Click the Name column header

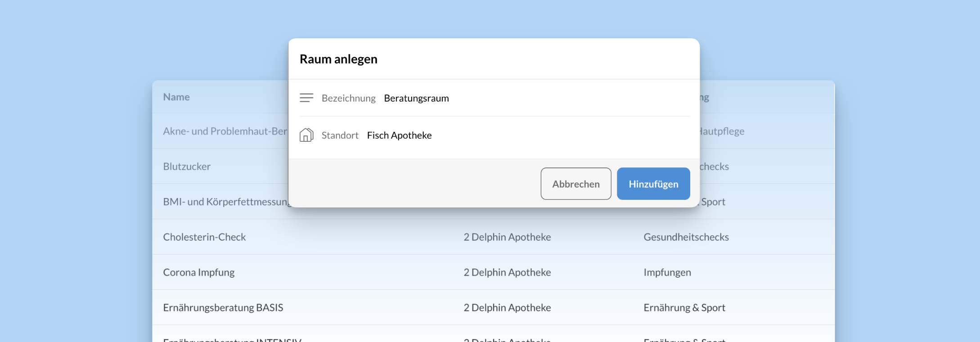pyautogui.click(x=176, y=97)
